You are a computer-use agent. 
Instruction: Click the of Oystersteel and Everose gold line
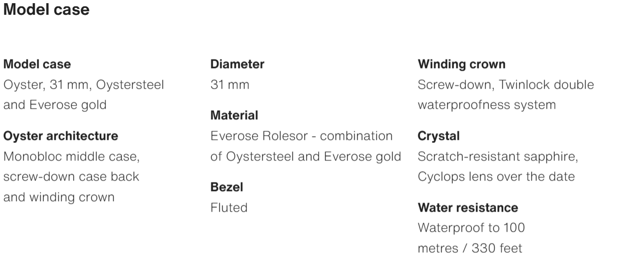point(306,156)
